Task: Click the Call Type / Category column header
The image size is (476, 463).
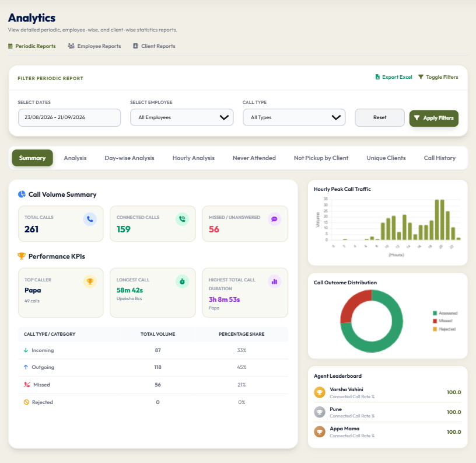Action: (x=50, y=334)
